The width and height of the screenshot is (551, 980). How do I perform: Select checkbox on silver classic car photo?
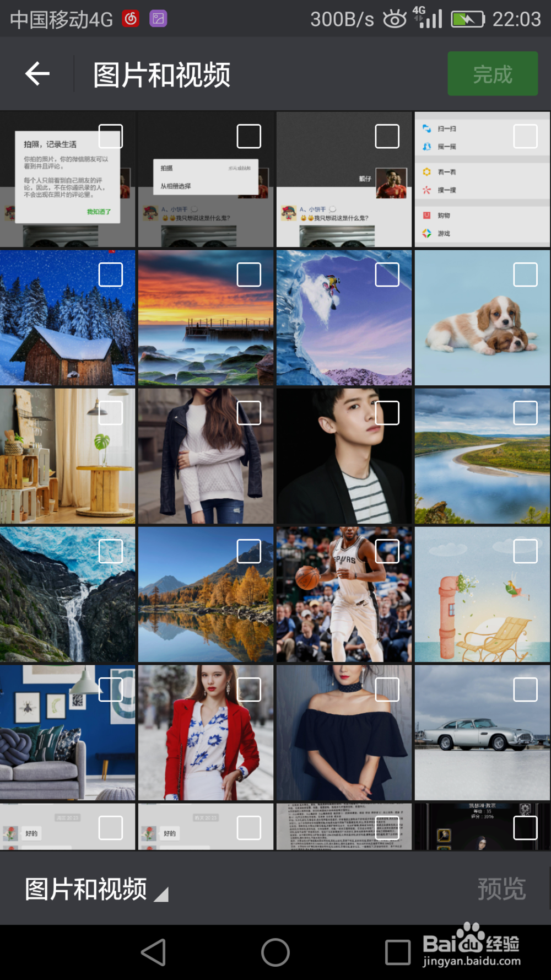[526, 690]
